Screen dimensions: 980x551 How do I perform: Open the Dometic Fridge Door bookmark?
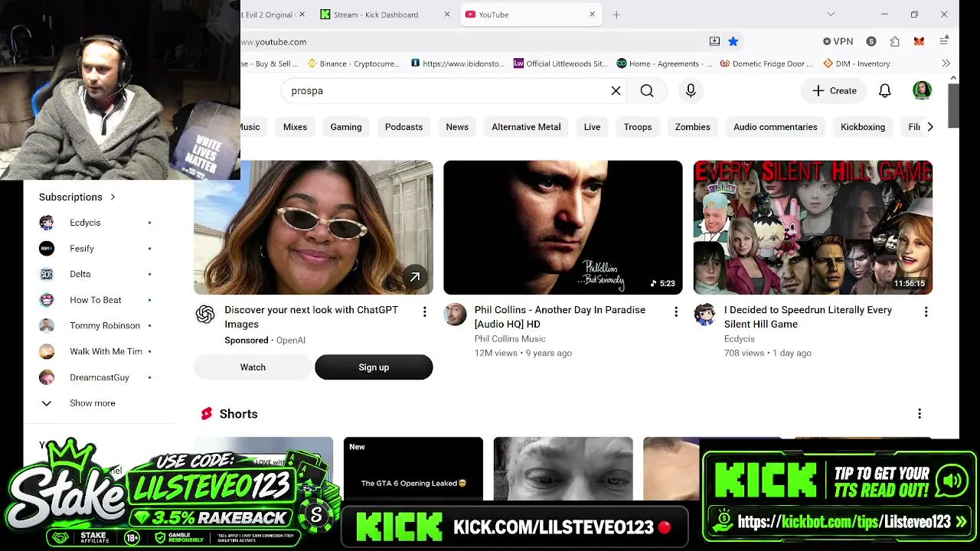coord(767,64)
